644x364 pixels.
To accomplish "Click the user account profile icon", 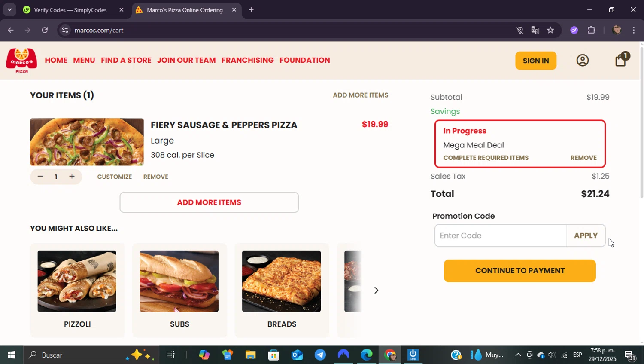I will 583,60.
